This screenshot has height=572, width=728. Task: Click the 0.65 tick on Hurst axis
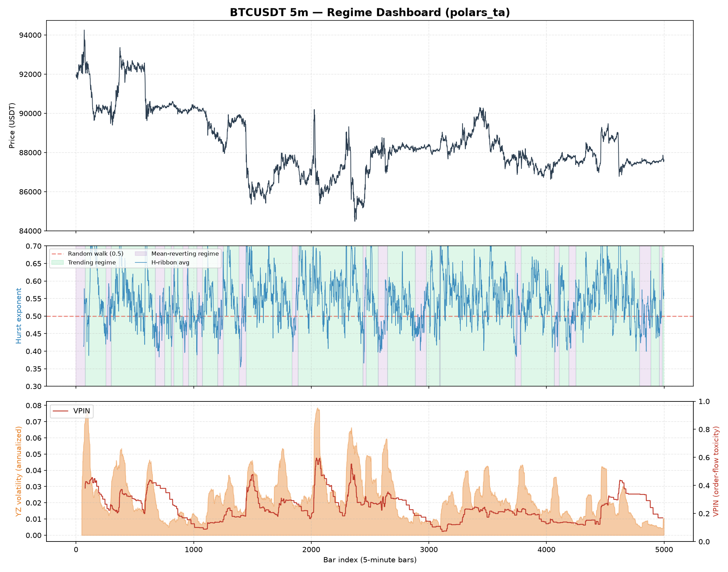click(34, 264)
